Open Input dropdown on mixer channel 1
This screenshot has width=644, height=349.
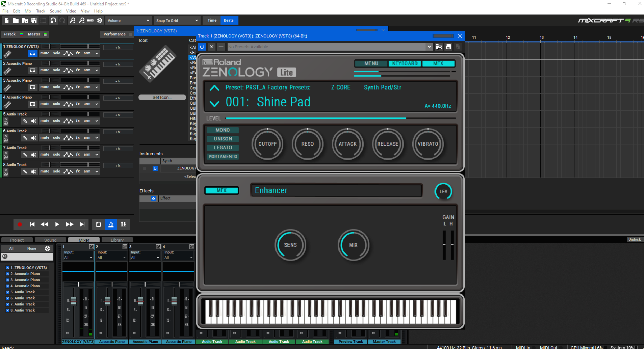click(x=78, y=258)
